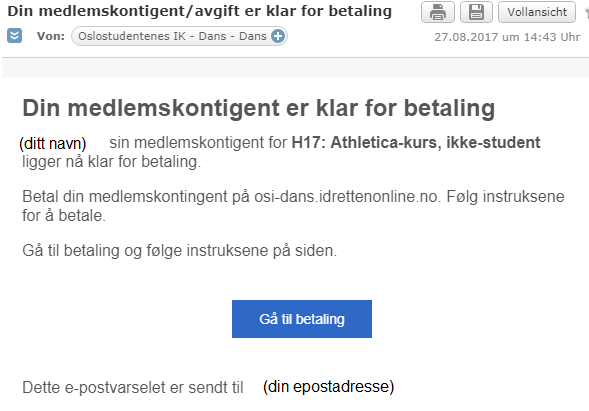Click the (din epostadresse) placeholder

pos(328,387)
